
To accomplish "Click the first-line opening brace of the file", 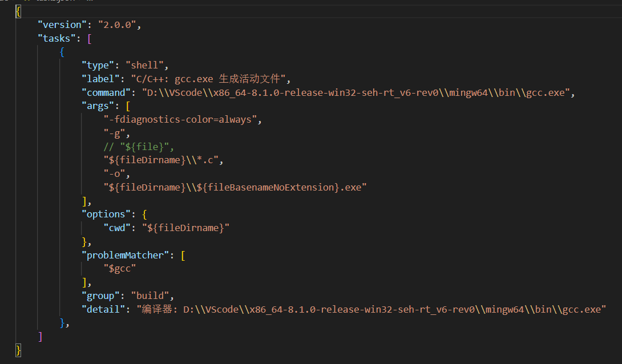I will pos(18,11).
